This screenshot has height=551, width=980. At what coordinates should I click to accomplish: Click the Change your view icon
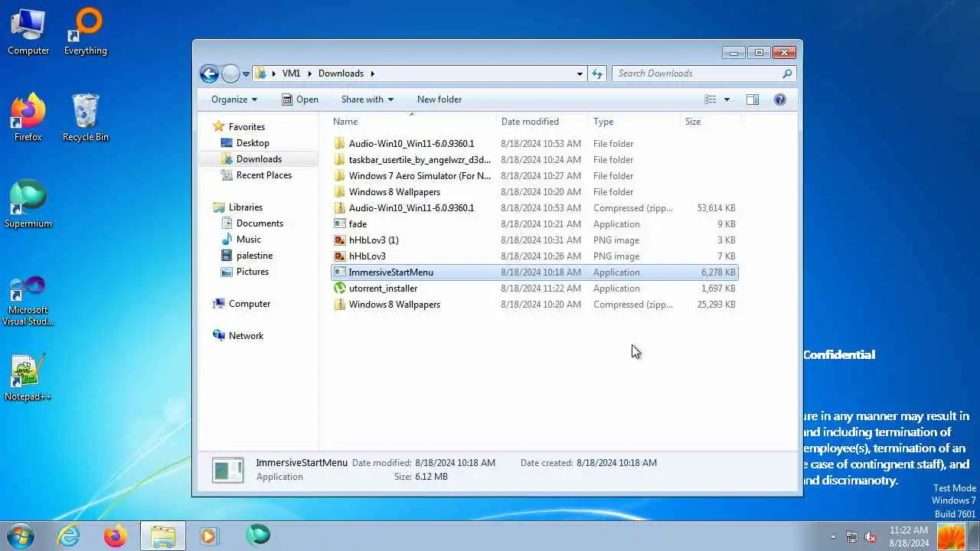point(710,99)
